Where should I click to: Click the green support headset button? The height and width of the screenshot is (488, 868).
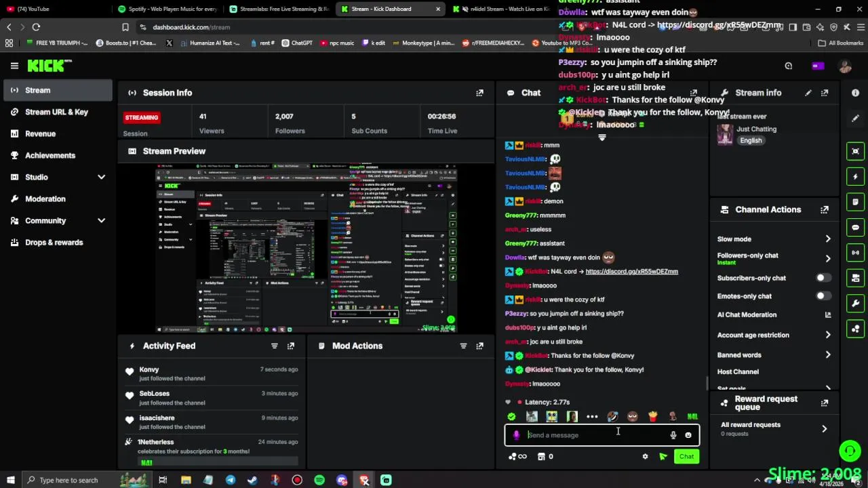click(850, 451)
